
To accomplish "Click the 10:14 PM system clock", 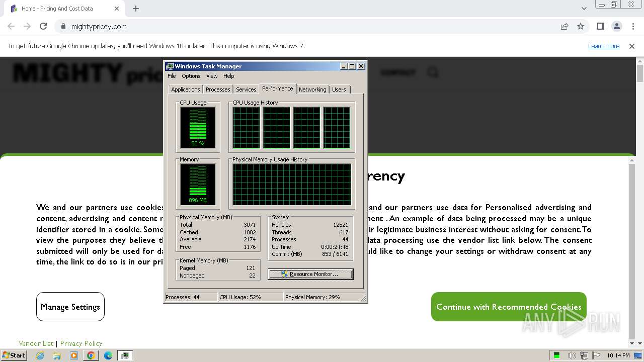I will coord(618,355).
